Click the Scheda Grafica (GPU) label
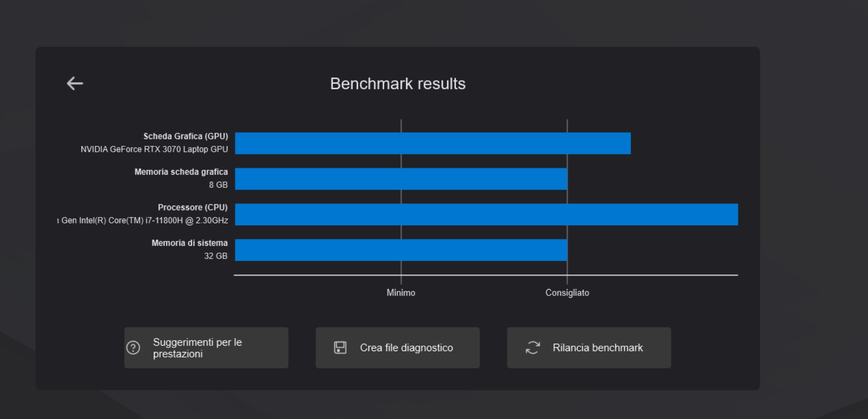 (185, 136)
